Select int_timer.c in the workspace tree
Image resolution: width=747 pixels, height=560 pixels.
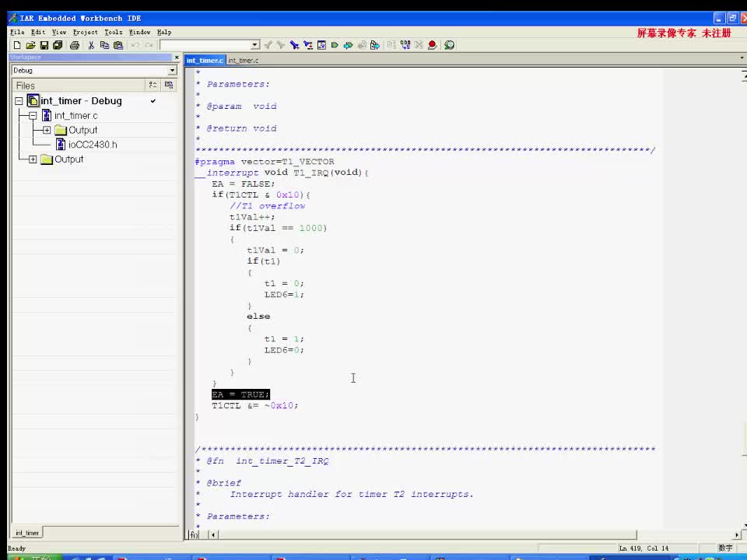75,116
